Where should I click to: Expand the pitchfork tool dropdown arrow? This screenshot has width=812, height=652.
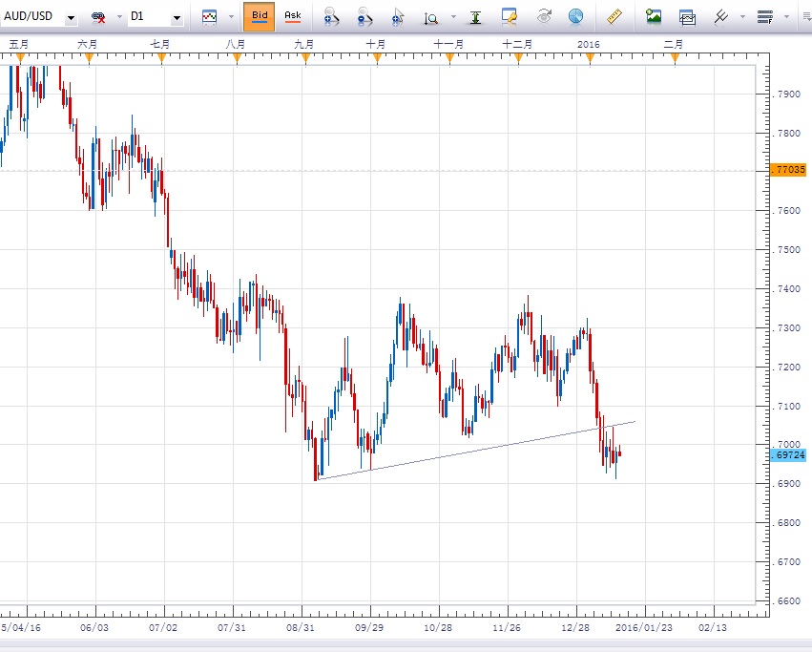click(742, 17)
